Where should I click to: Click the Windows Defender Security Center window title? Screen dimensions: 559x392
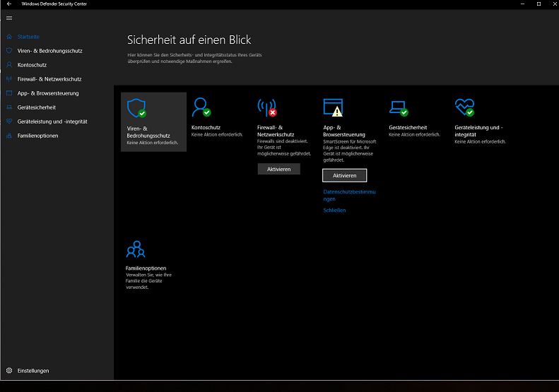tap(54, 4)
